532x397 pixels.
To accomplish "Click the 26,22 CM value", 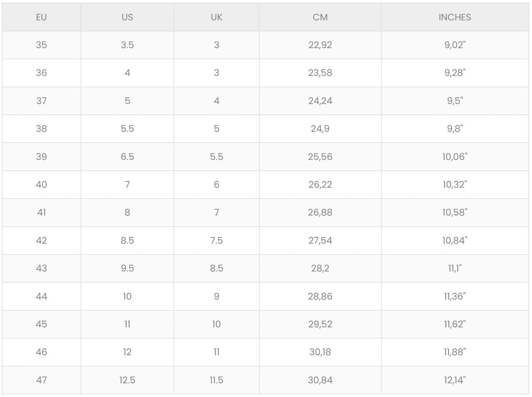I will [320, 185].
